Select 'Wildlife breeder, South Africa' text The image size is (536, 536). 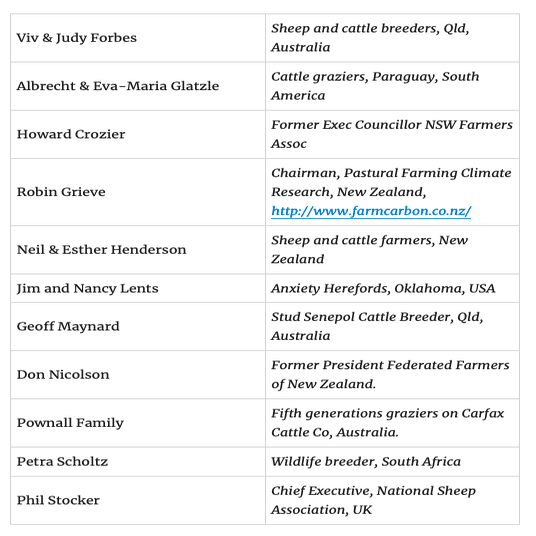coord(366,461)
